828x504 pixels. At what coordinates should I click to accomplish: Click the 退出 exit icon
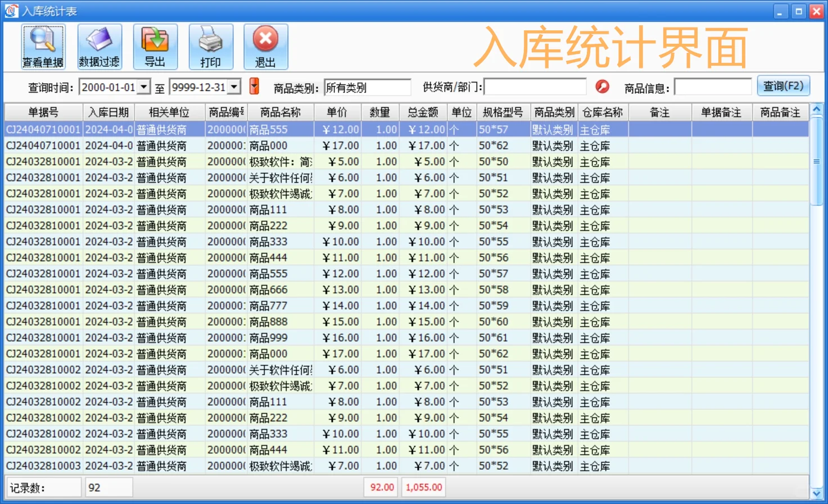pyautogui.click(x=265, y=46)
